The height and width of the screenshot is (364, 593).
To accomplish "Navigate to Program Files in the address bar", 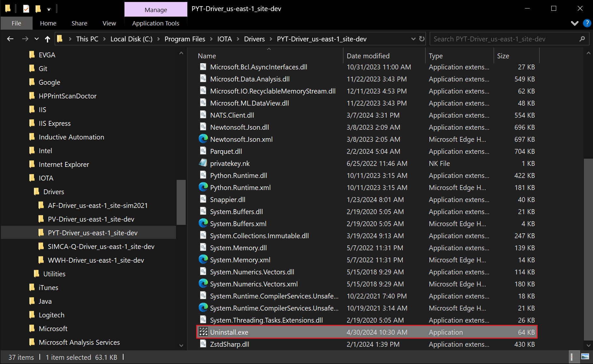I will point(185,39).
